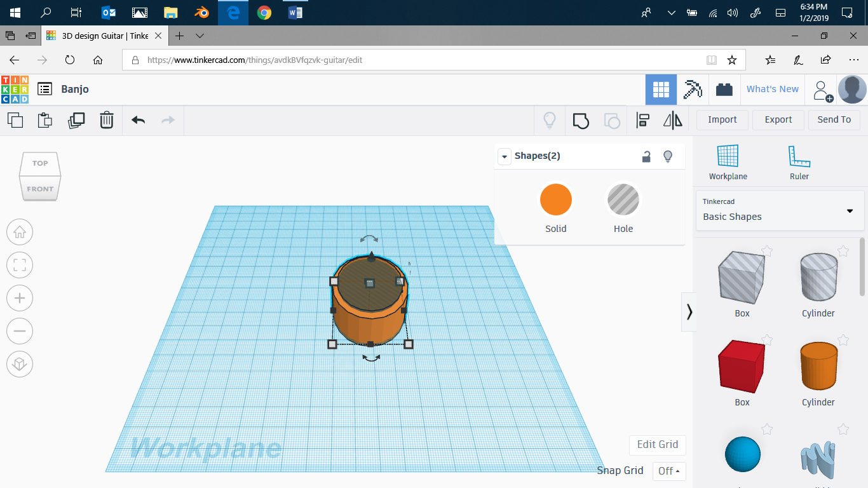Open the user profile avatar

[x=852, y=90]
